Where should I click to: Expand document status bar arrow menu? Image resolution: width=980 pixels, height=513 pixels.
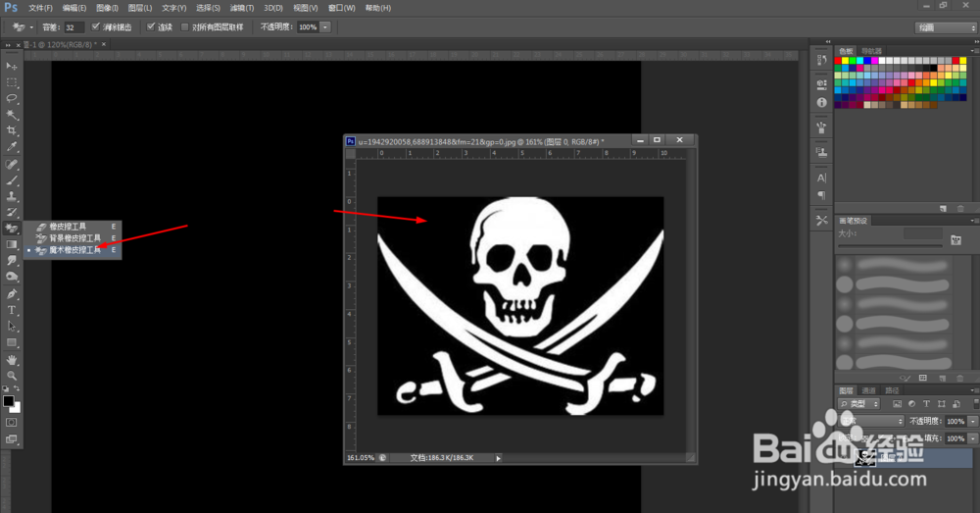pos(498,458)
